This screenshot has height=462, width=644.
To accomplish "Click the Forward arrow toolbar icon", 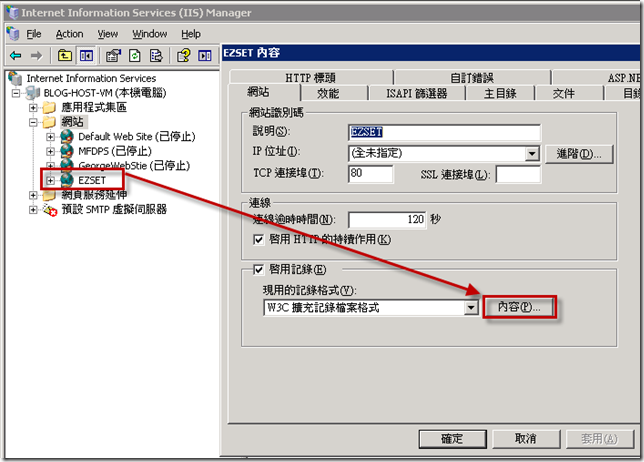I will (37, 55).
